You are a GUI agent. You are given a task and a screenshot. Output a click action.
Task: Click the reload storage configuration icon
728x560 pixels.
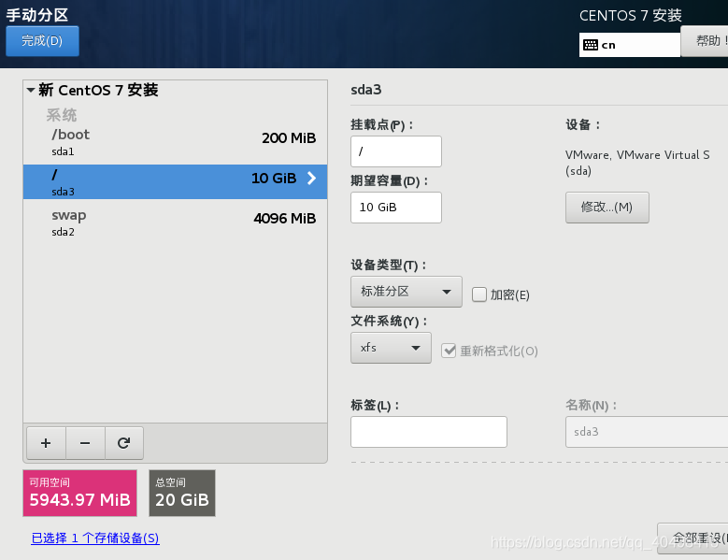(123, 443)
